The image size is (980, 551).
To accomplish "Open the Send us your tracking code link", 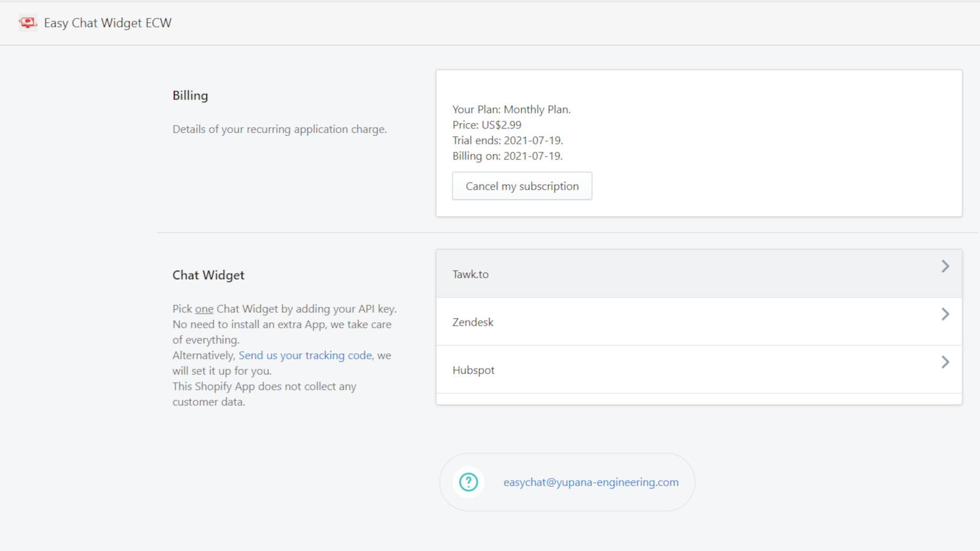I will [x=305, y=355].
